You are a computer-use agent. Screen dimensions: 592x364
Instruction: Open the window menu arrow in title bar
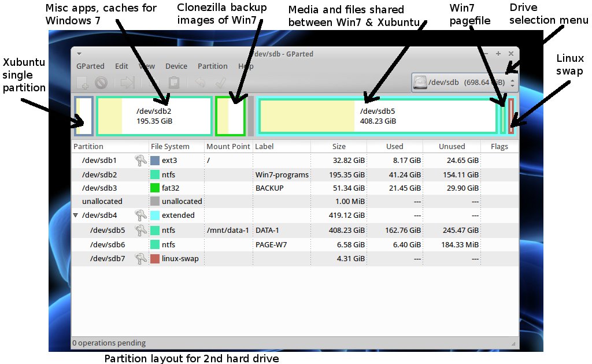click(x=79, y=54)
